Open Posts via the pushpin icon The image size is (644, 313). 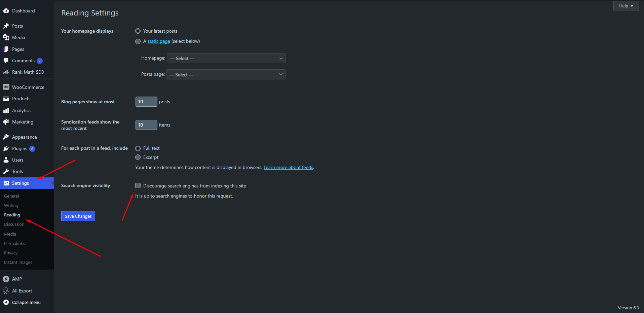pos(6,26)
